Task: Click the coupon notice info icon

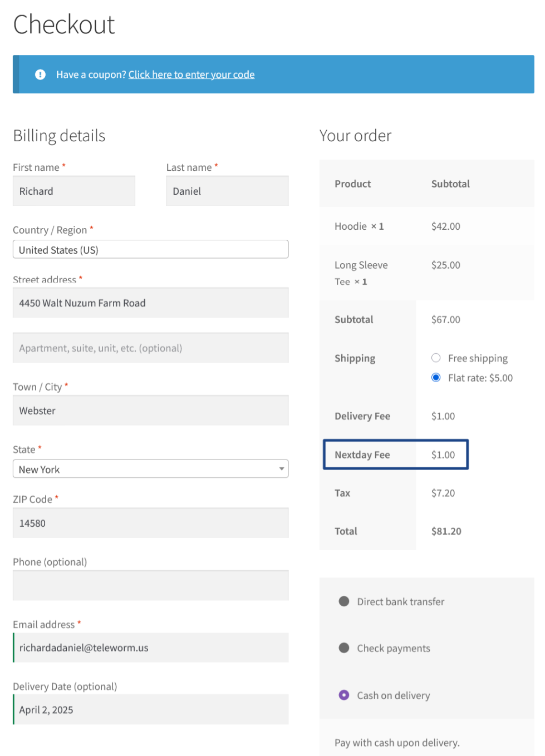Action: point(40,75)
